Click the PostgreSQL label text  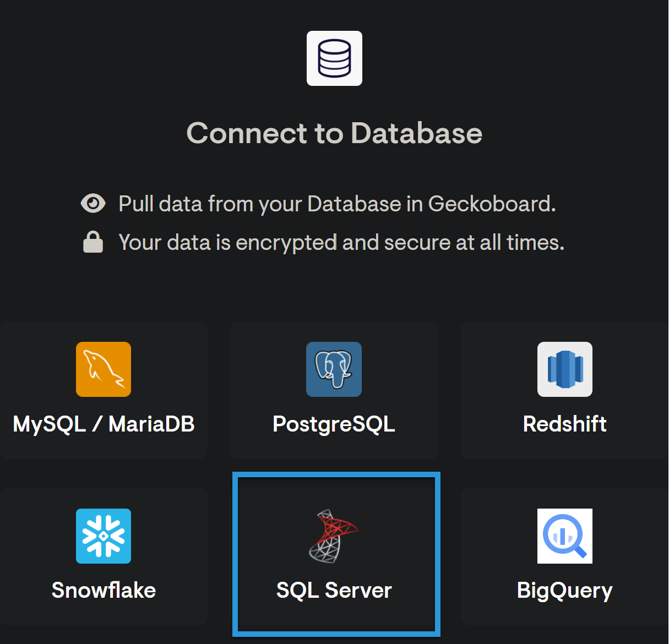[x=334, y=424]
